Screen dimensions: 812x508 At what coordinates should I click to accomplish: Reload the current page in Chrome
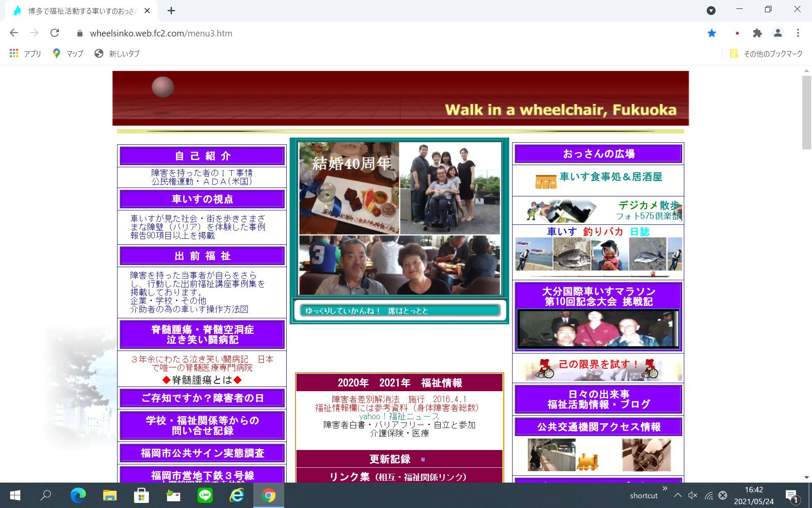point(55,33)
